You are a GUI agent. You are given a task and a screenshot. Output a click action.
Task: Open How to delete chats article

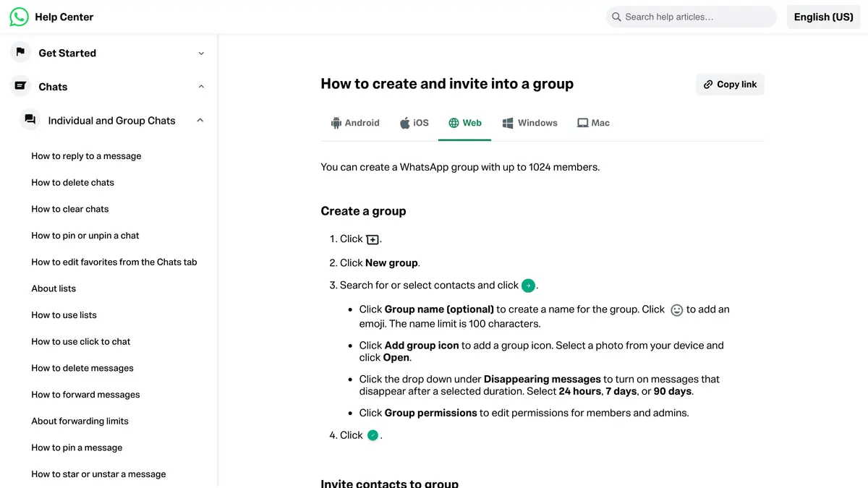pos(72,182)
